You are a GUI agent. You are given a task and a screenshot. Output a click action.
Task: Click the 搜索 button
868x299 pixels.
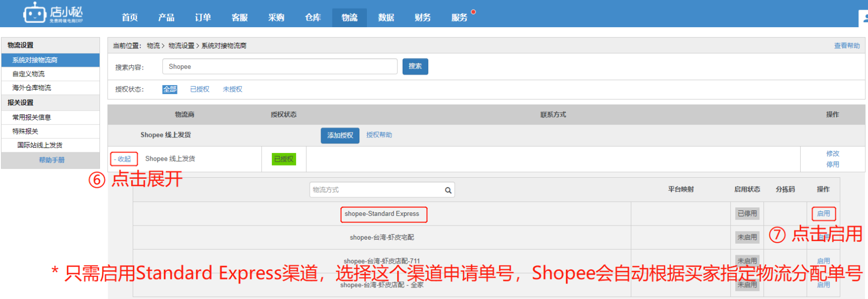click(x=415, y=66)
